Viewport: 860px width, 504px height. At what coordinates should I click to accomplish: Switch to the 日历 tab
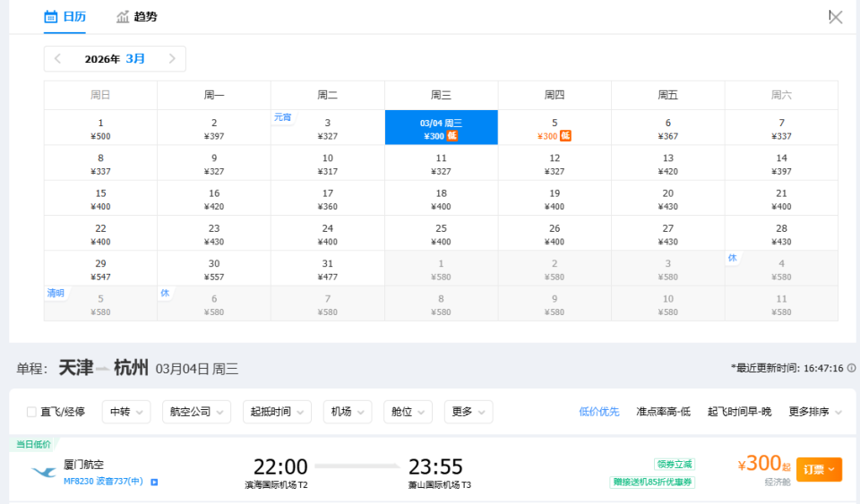pos(64,17)
